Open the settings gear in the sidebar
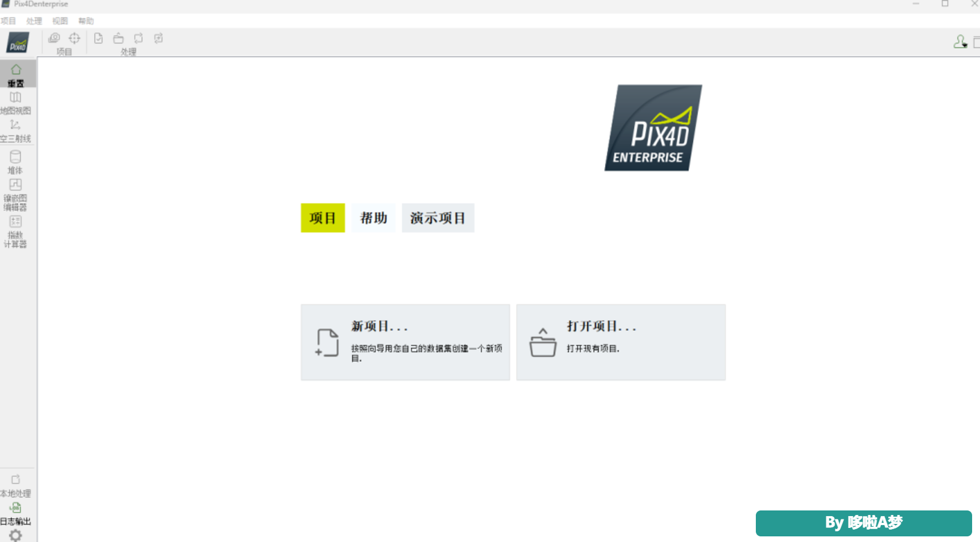980x542 pixels. [x=16, y=535]
